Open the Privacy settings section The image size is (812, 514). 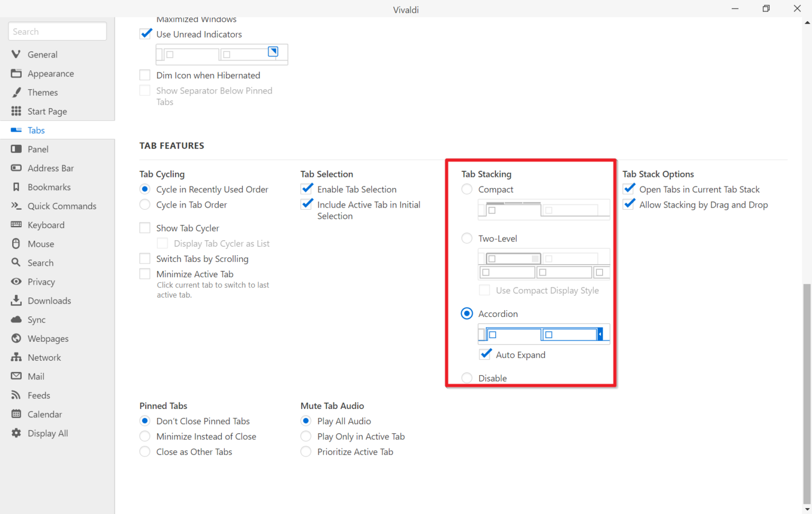click(x=40, y=282)
